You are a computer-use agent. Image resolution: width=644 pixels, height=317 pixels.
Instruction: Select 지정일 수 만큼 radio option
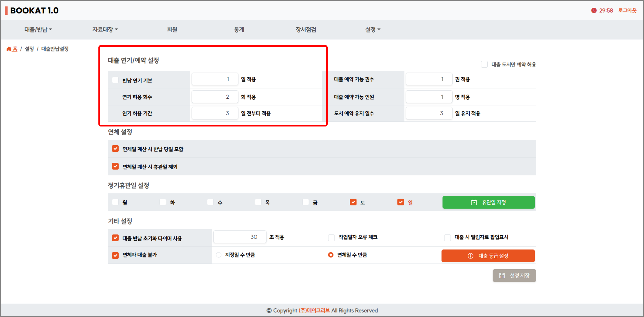[x=219, y=255]
